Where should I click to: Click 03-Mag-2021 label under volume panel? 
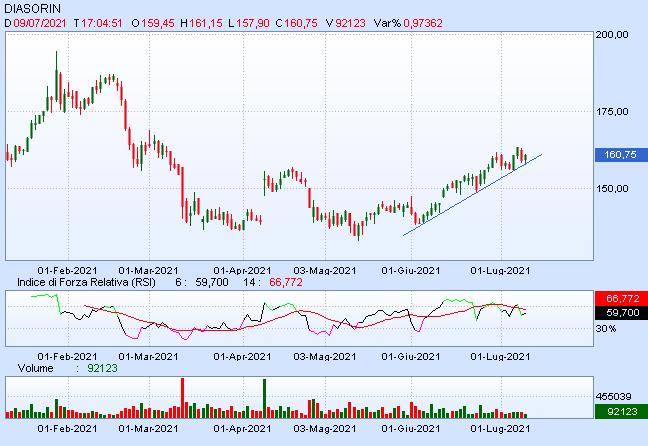(x=325, y=429)
